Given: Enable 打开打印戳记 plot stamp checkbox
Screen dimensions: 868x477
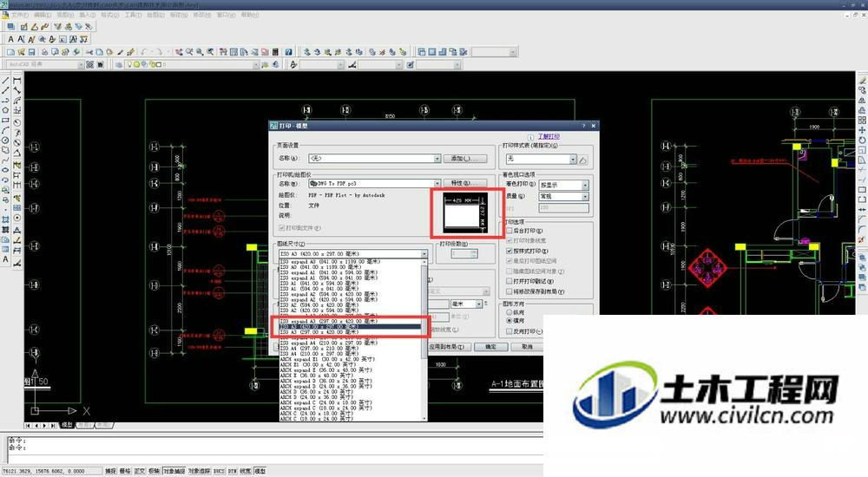Looking at the screenshot, I should pos(510,281).
